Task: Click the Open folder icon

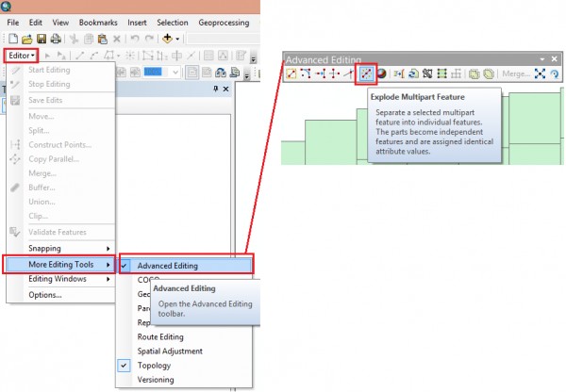Action: (x=27, y=39)
